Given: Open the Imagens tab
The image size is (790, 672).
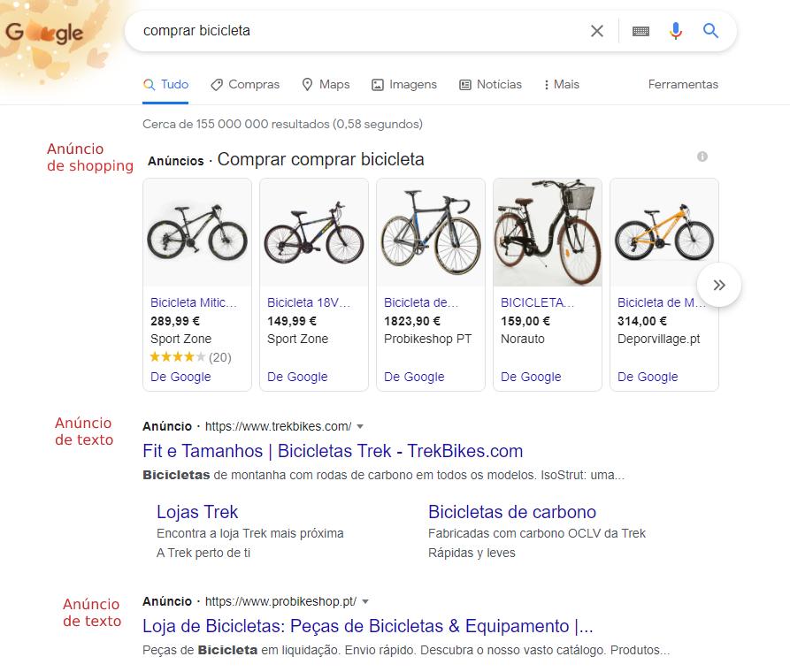Looking at the screenshot, I should tap(404, 85).
